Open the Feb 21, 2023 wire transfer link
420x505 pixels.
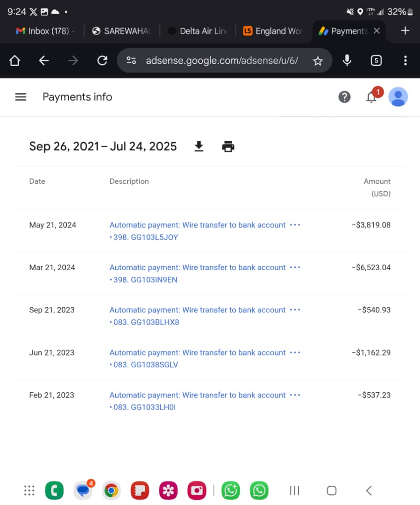pyautogui.click(x=197, y=395)
